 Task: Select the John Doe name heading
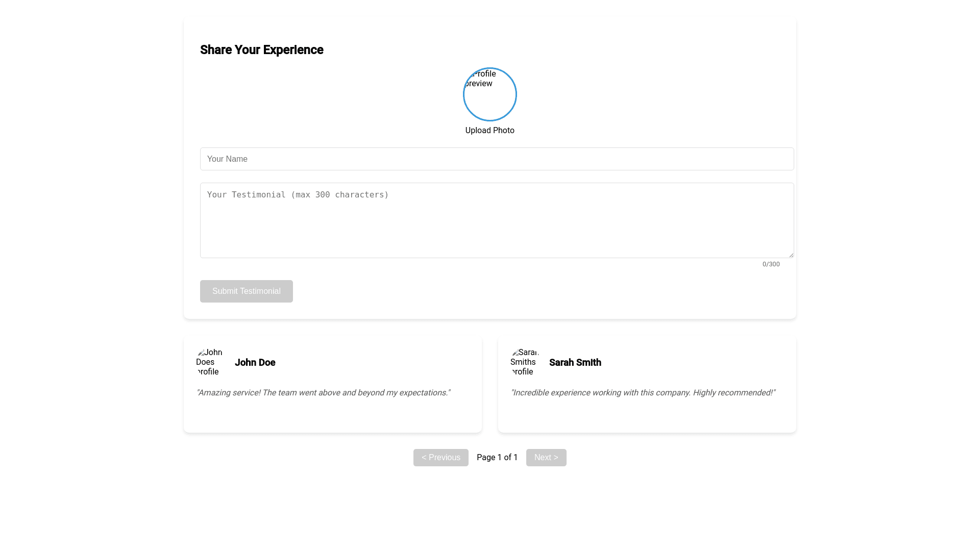(x=255, y=363)
